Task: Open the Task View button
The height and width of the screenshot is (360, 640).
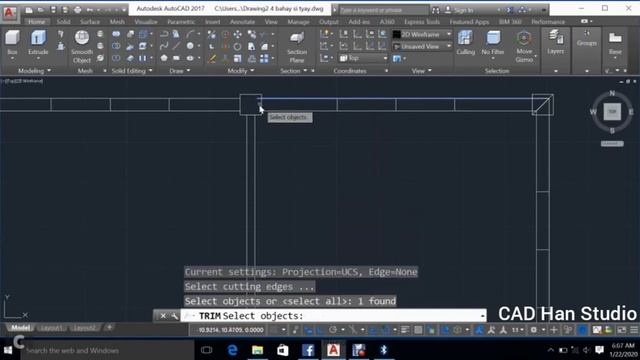Action: pyautogui.click(x=207, y=350)
